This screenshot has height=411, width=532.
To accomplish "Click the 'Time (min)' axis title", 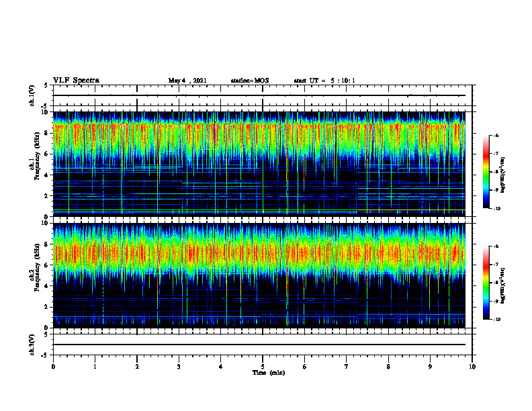I will click(x=269, y=373).
